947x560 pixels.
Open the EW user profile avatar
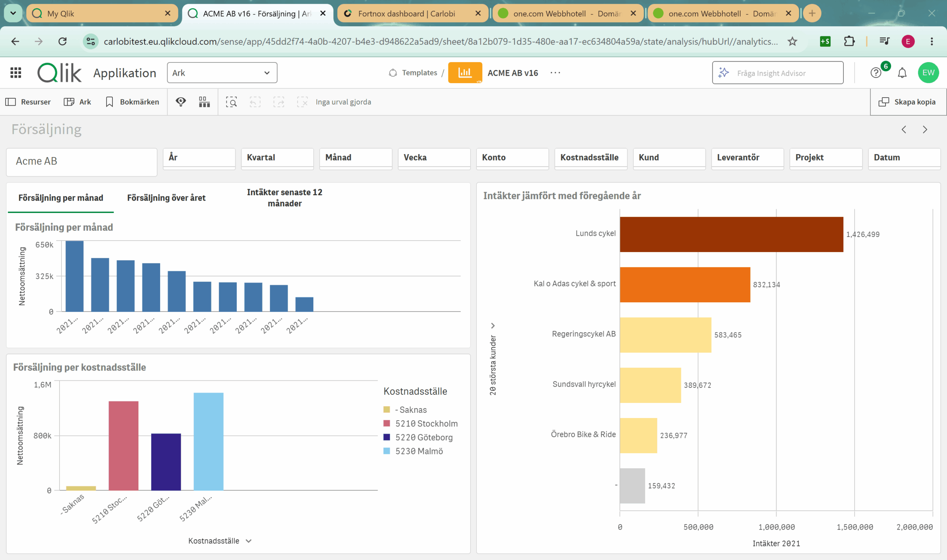[928, 72]
